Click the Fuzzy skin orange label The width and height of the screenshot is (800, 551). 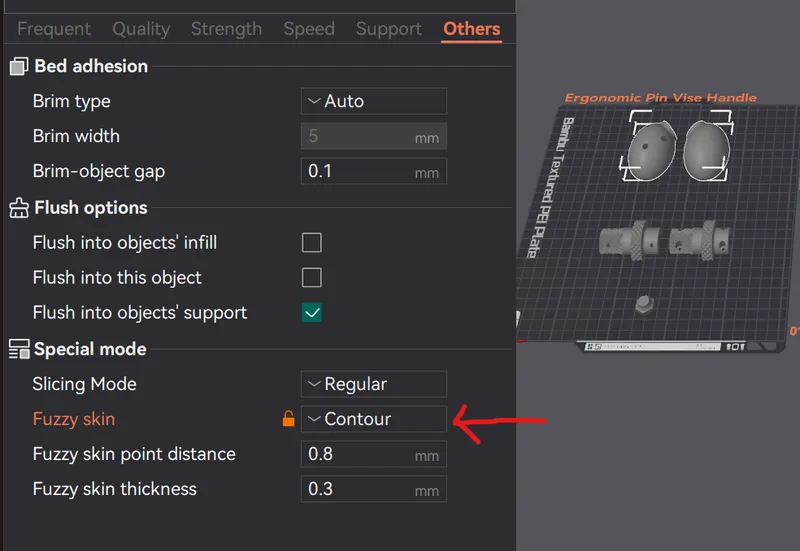[74, 419]
